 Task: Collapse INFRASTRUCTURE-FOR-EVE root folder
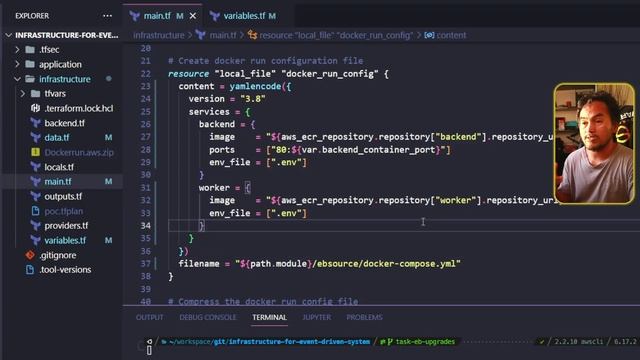(x=9, y=36)
